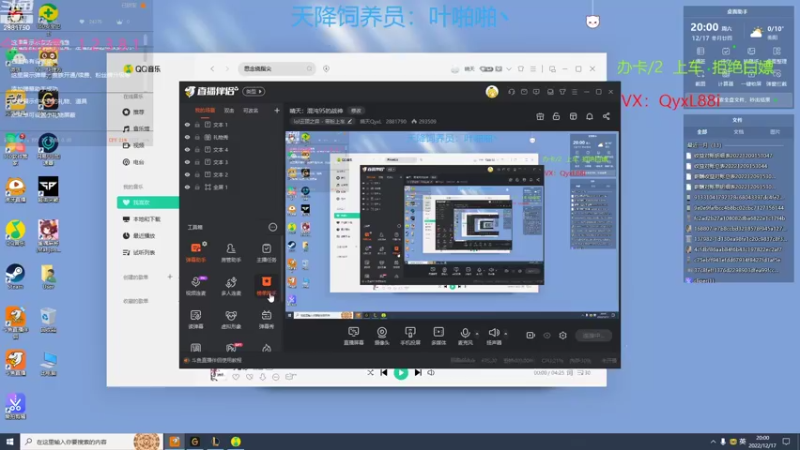
Task: Go to previous track in QQ Music
Action: click(x=384, y=373)
